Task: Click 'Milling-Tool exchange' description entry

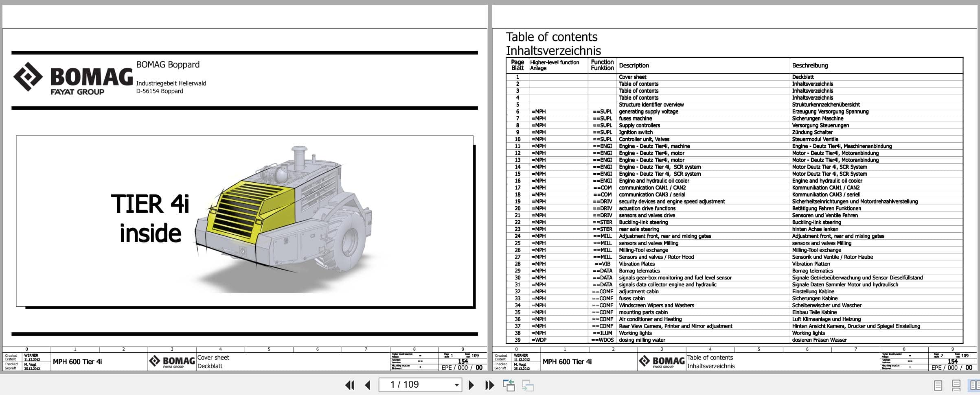Action: 643,250
